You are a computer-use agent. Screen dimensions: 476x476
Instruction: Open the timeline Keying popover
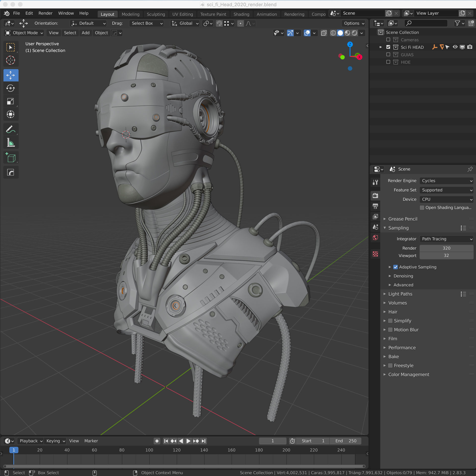tap(56, 441)
